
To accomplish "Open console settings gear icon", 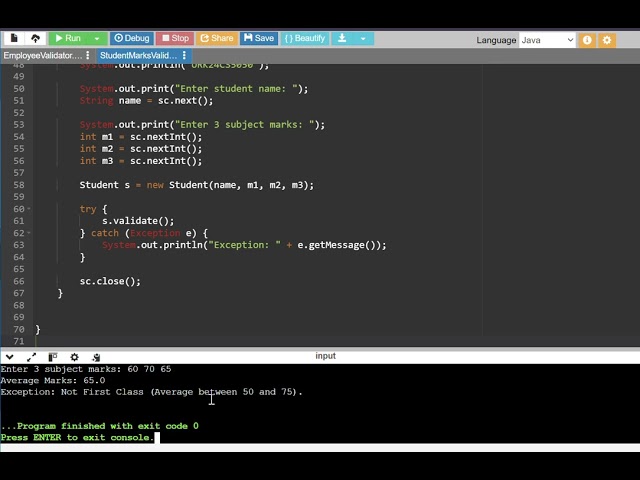I will click(74, 357).
